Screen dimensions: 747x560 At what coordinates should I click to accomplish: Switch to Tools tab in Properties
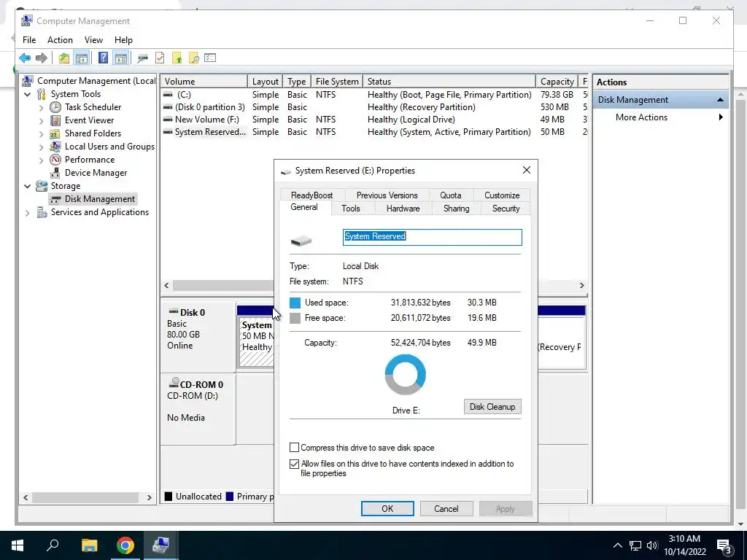[351, 209]
